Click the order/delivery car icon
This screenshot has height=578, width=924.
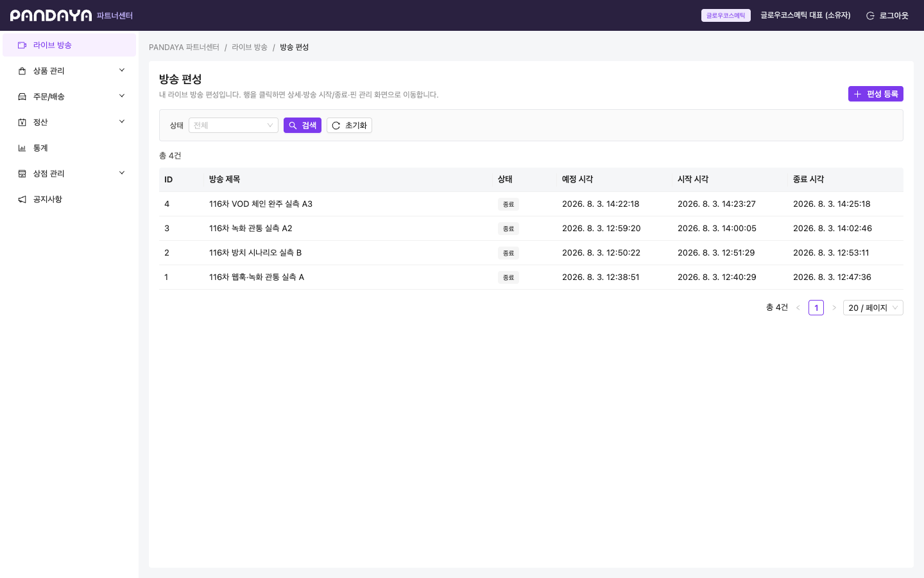click(22, 96)
